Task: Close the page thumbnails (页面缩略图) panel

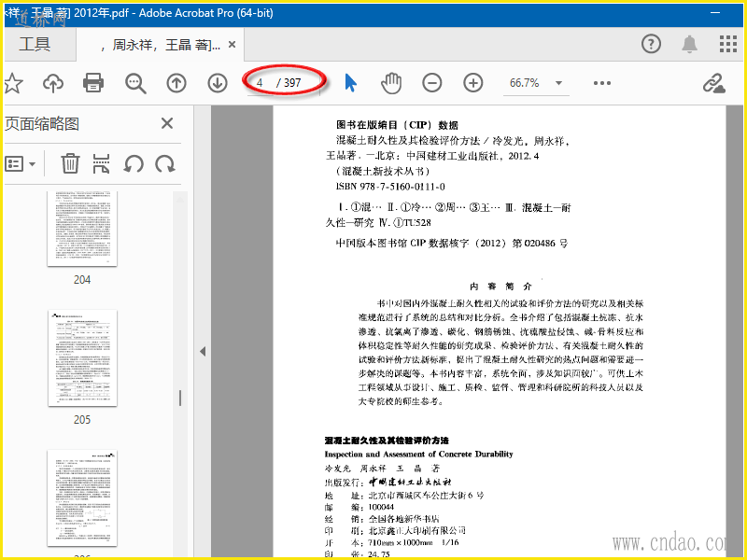Action: pyautogui.click(x=167, y=123)
